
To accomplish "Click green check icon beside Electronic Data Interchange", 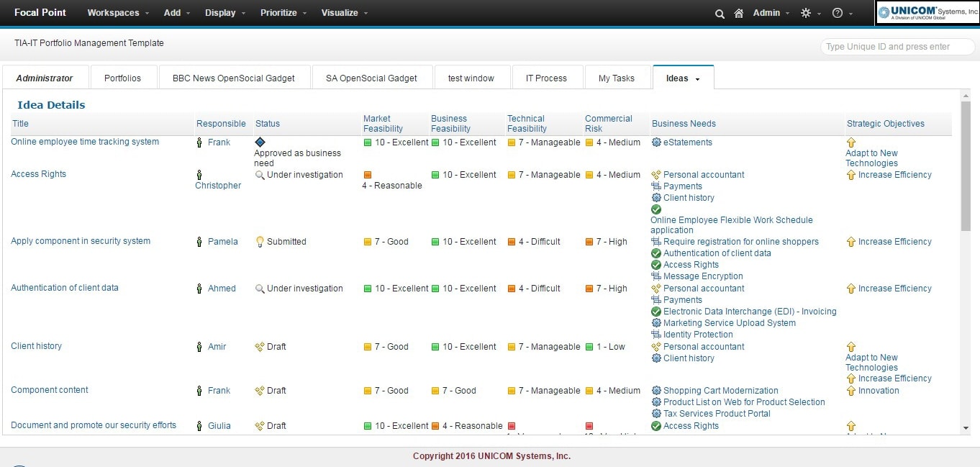I will (656, 312).
